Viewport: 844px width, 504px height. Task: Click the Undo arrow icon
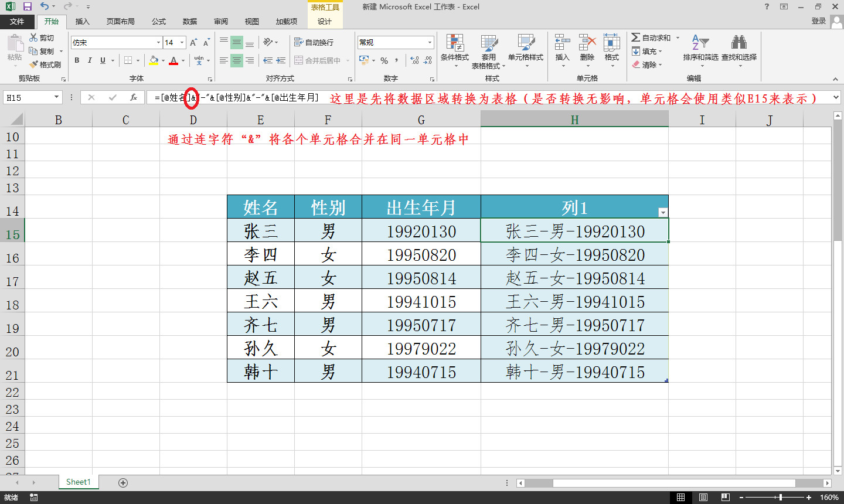tap(45, 6)
